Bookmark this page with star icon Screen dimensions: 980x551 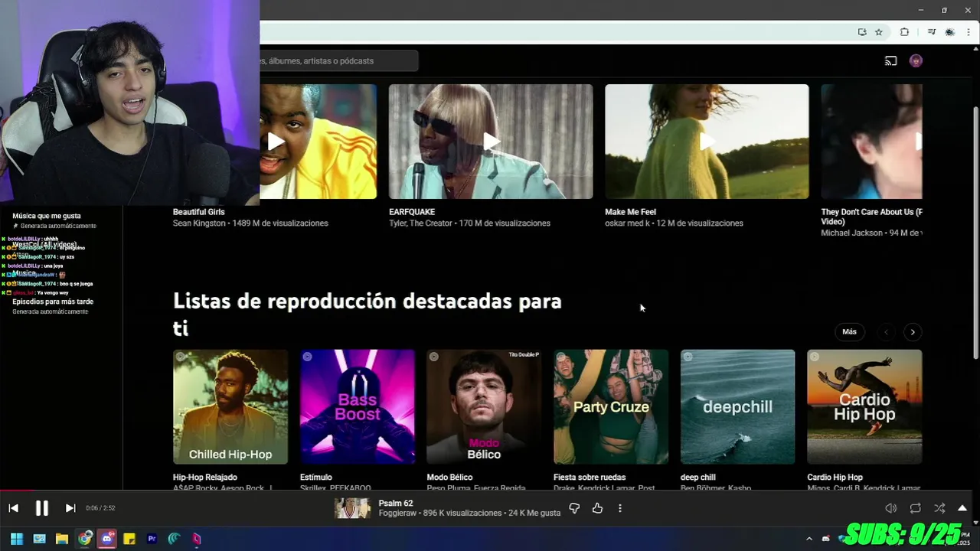pyautogui.click(x=879, y=32)
